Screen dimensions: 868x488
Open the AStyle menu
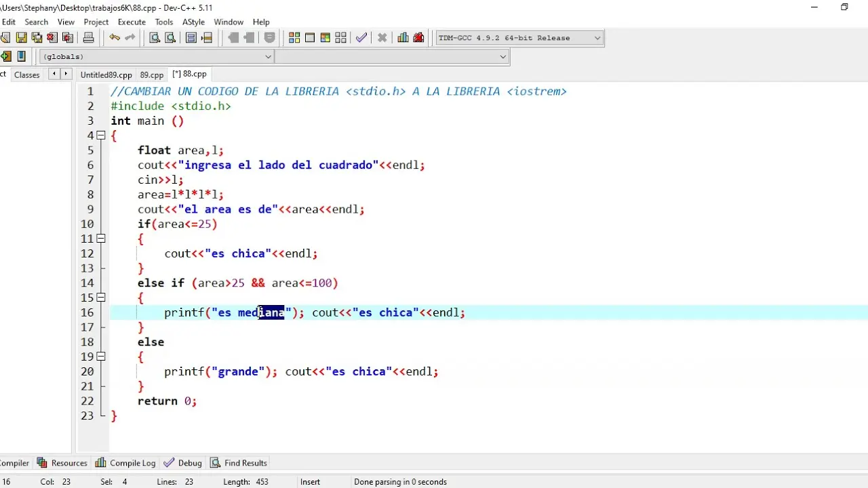pos(193,22)
